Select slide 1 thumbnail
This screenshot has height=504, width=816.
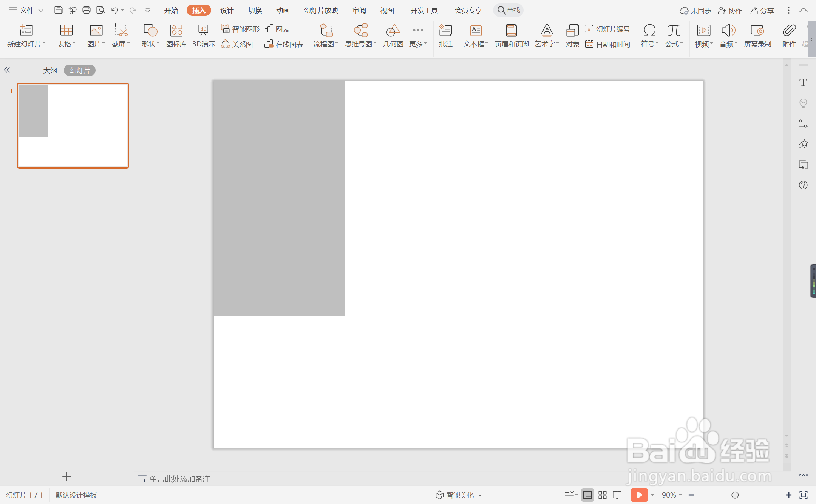point(73,125)
